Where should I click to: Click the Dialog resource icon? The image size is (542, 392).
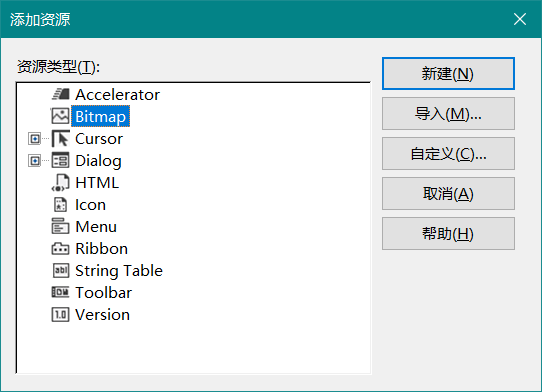(x=60, y=160)
